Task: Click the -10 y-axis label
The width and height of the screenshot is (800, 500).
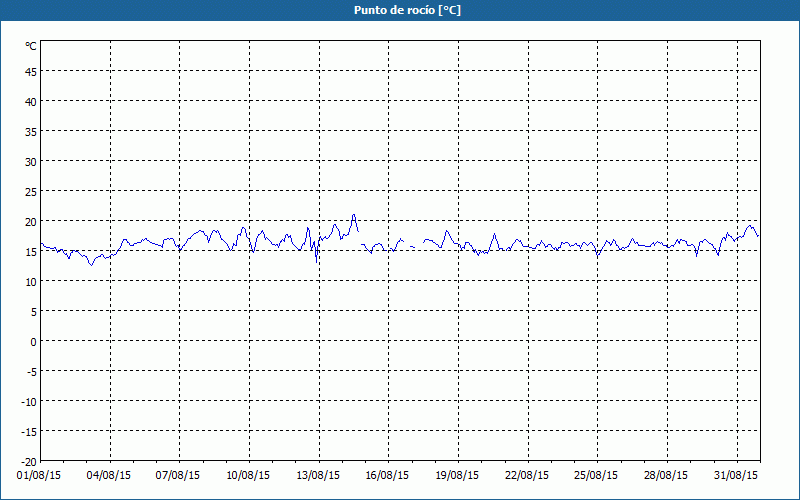Action: (x=29, y=402)
